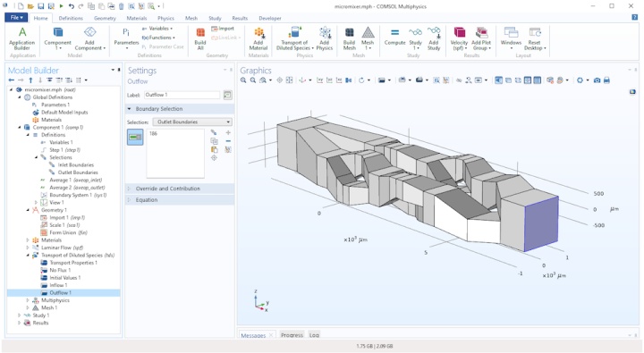Select the Inflow 1 tree node
This screenshot has width=644, height=353.
coord(58,285)
